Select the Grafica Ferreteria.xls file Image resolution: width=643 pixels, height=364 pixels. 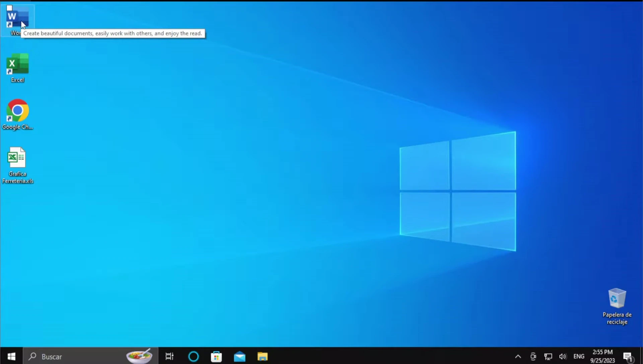coord(17,165)
